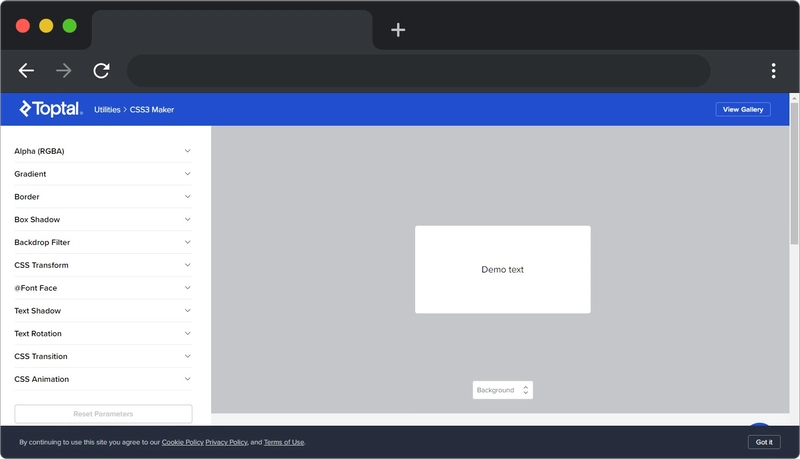
Task: Click the Toptal logo
Action: click(51, 109)
